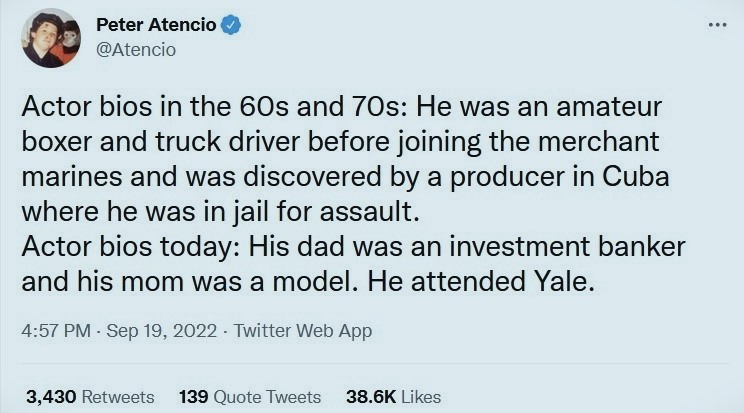View the 38.6K Likes list
This screenshot has width=744, height=413.
point(393,397)
